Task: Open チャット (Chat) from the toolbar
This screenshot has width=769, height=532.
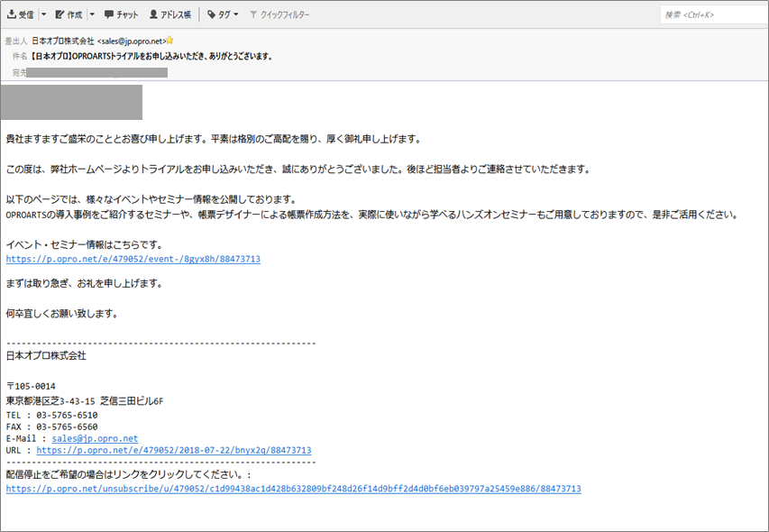Action: [122, 14]
